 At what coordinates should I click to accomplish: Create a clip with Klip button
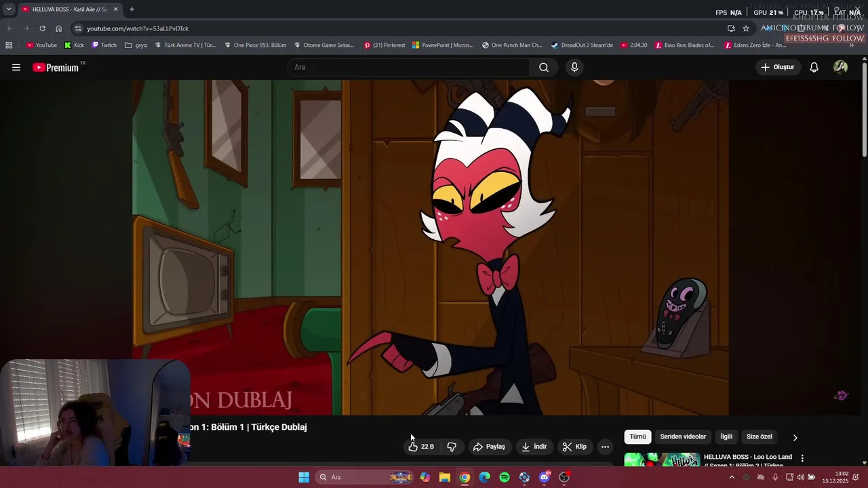pos(574,447)
